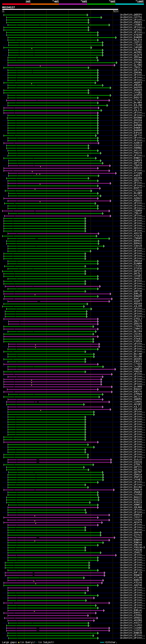
Task: Click the orange ~40% identity legend segment
Action: click(x=45, y=4)
